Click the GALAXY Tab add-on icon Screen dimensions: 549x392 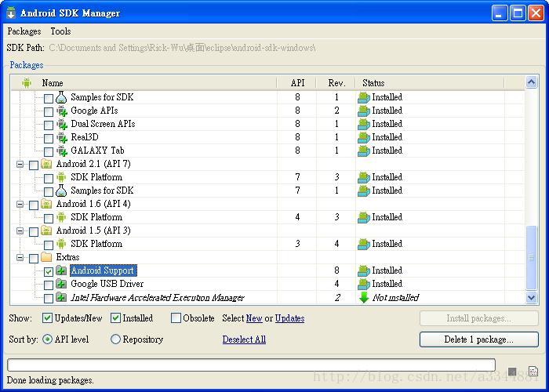[x=62, y=151]
